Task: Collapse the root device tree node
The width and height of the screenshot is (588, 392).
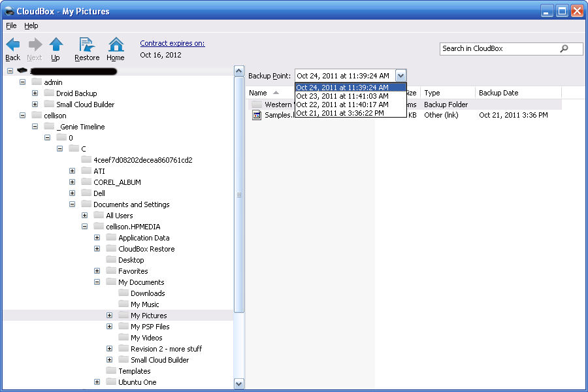Action: (x=10, y=71)
